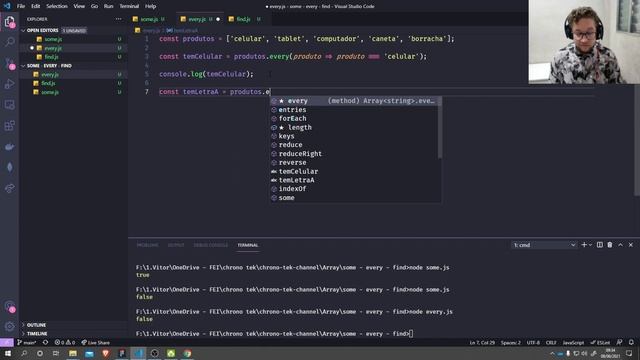
Task: Select 'entries' in the autocomplete list
Action: point(353,110)
